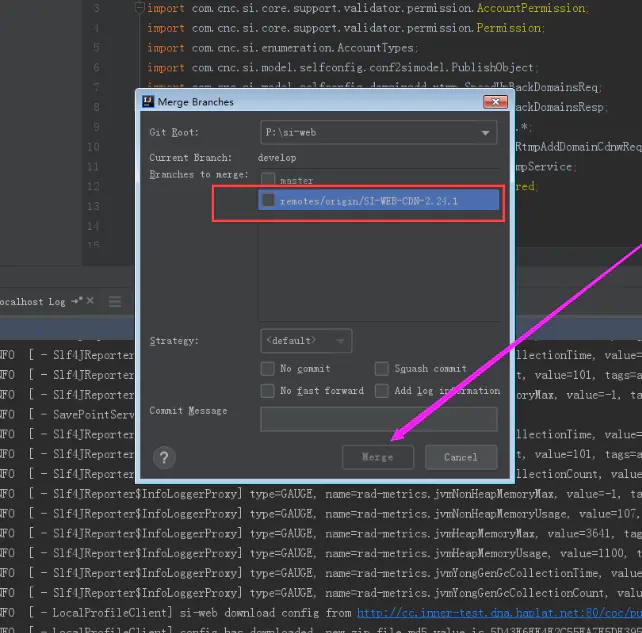
Task: Click the AccountTypes import line
Action: tap(283, 48)
